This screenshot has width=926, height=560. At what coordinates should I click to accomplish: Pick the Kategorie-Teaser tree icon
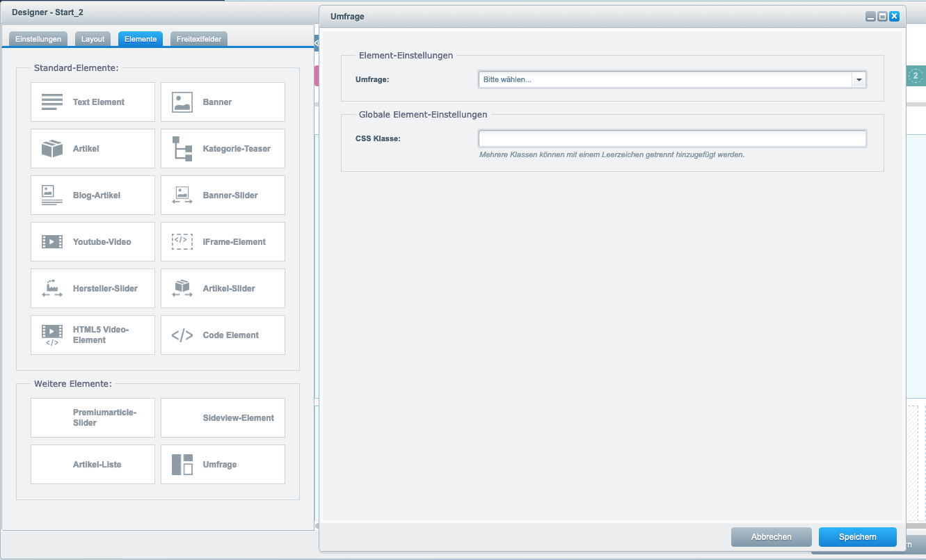tap(182, 149)
